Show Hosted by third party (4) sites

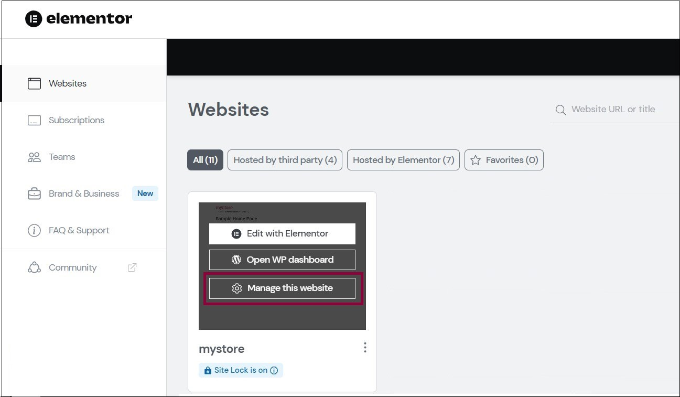[285, 160]
